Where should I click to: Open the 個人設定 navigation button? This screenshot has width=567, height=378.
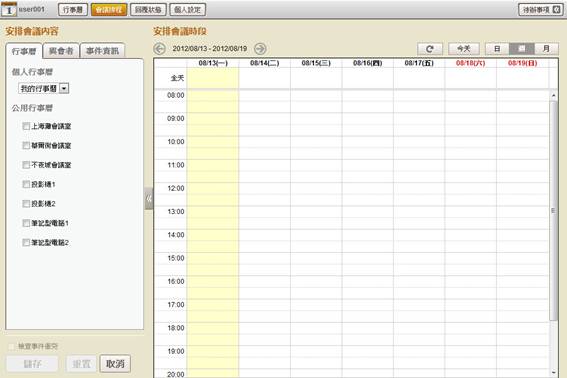[x=187, y=10]
